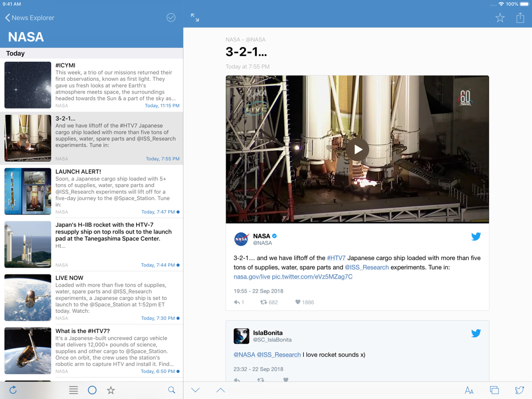Star the current article in top bar
The image size is (532, 399).
(x=500, y=18)
